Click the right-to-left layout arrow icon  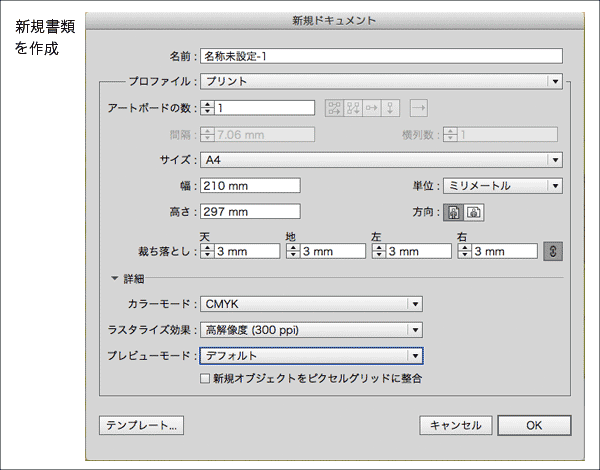[x=419, y=108]
